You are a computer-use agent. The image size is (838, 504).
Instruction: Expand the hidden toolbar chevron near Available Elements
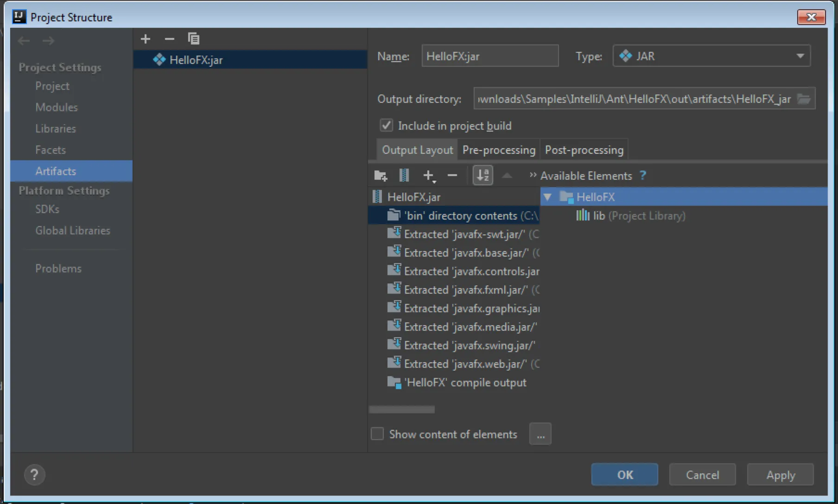coord(533,175)
